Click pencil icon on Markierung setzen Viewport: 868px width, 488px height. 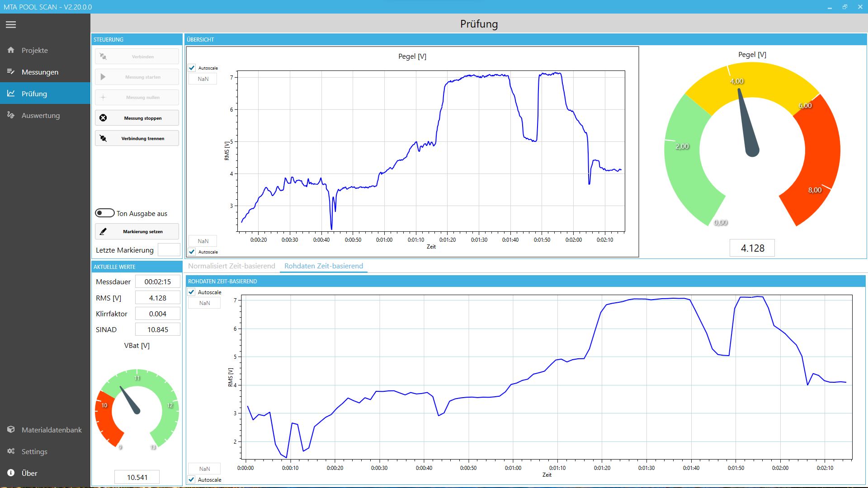(x=103, y=231)
